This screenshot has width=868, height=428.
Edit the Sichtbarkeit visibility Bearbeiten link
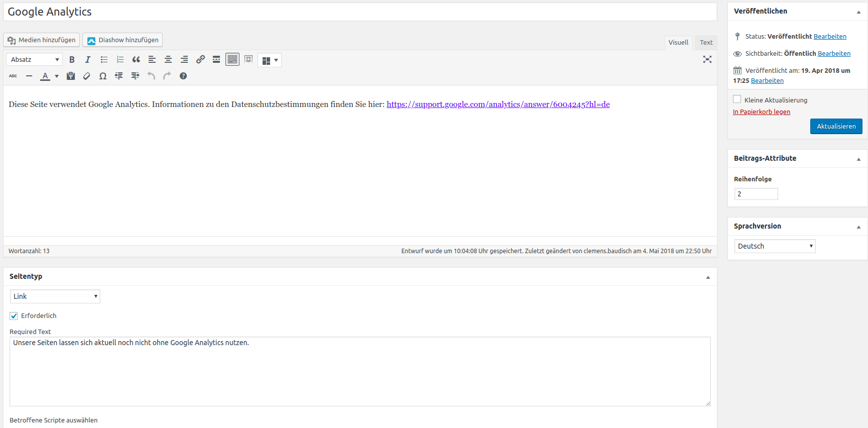click(834, 53)
